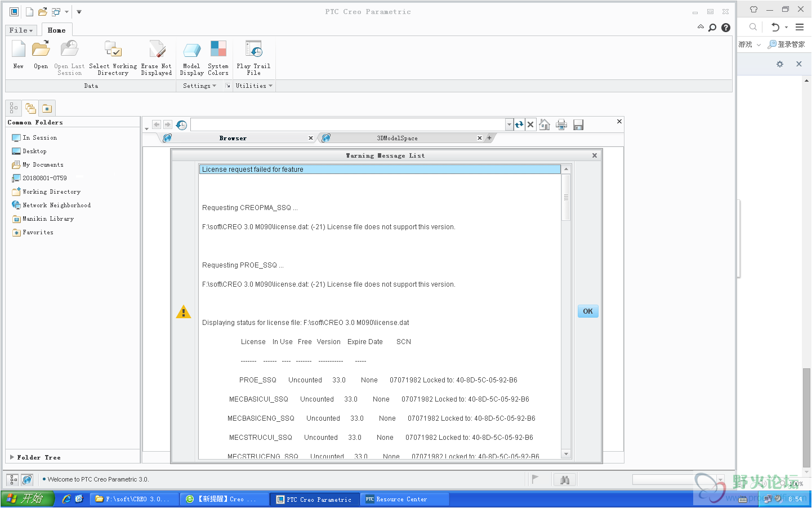Viewport: 812px width, 508px height.
Task: Switch to Resource Center taskbar item
Action: (404, 499)
